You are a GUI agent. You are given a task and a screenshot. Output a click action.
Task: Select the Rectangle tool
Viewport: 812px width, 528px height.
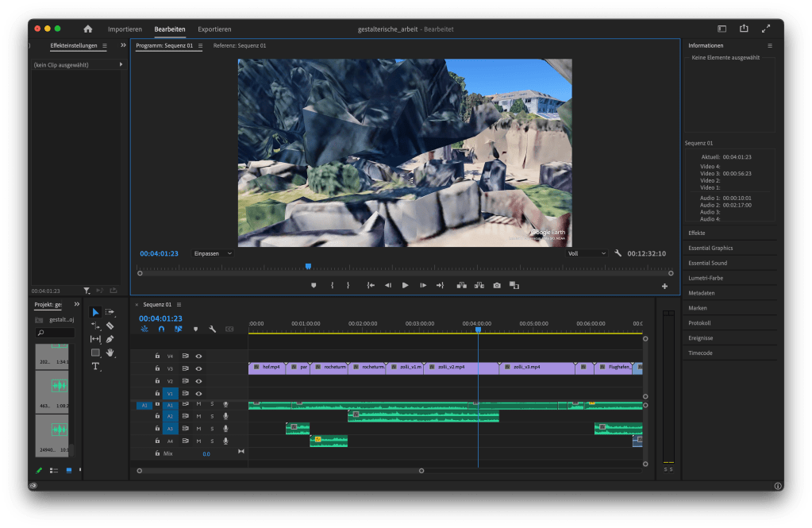click(x=95, y=353)
